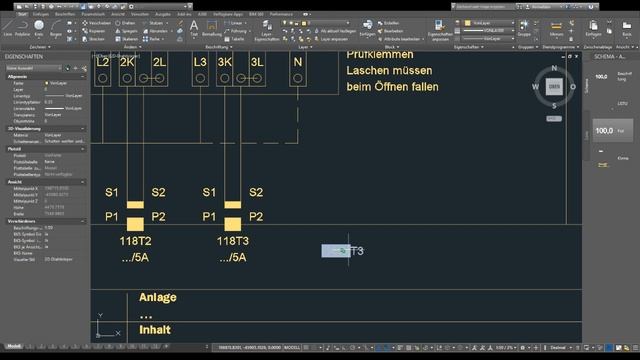Select the Kreis circle tool
The image size is (640, 360).
(x=39, y=28)
